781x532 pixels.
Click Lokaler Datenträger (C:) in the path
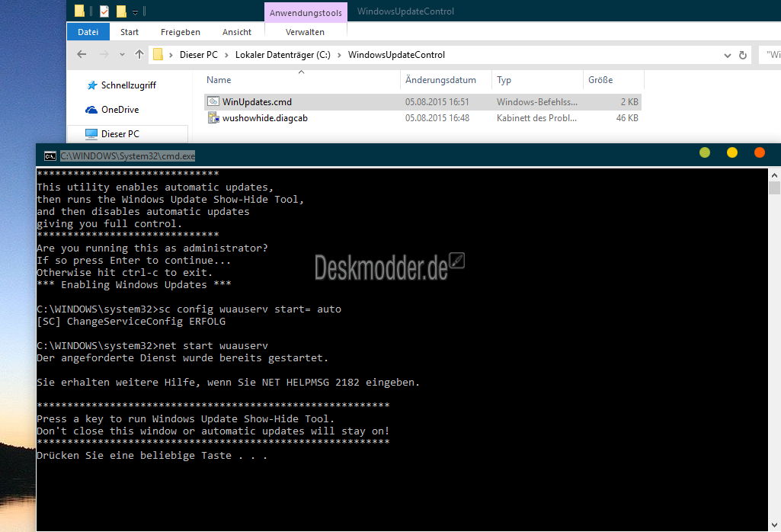[x=283, y=55]
